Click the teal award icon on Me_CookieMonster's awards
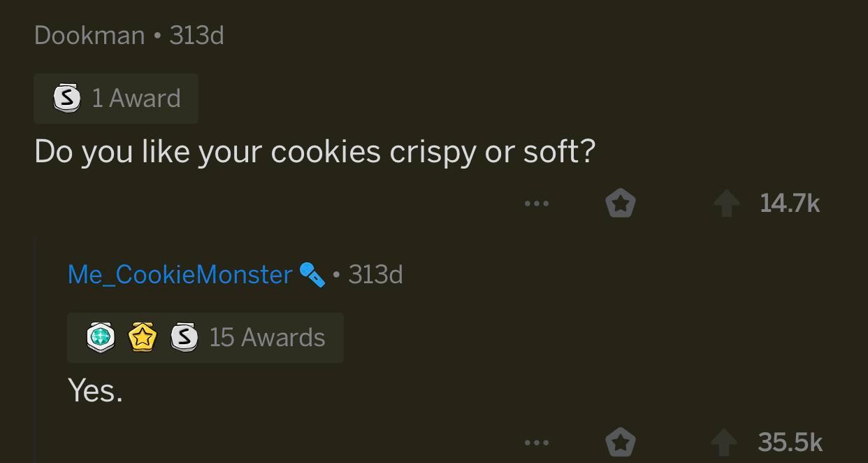868x463 pixels. point(101,337)
